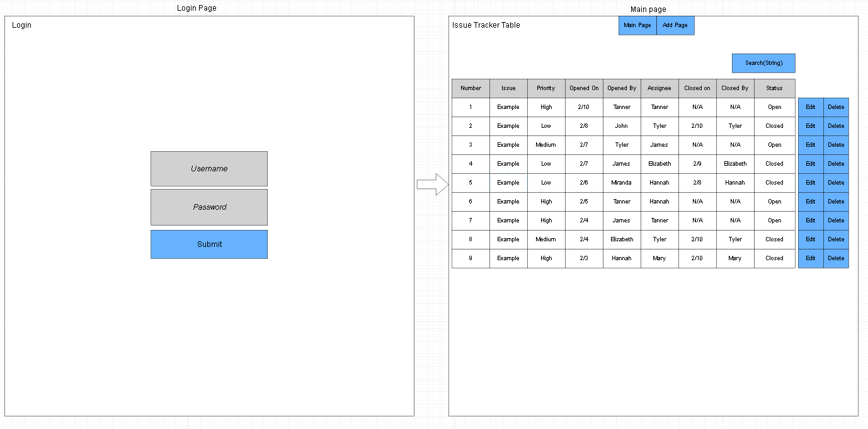
Task: Select the Opened By cell 'John'
Action: click(x=622, y=126)
